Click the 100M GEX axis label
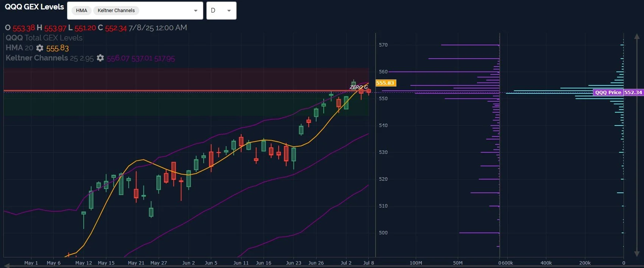Screen dimensions: 644x268 click(416, 263)
